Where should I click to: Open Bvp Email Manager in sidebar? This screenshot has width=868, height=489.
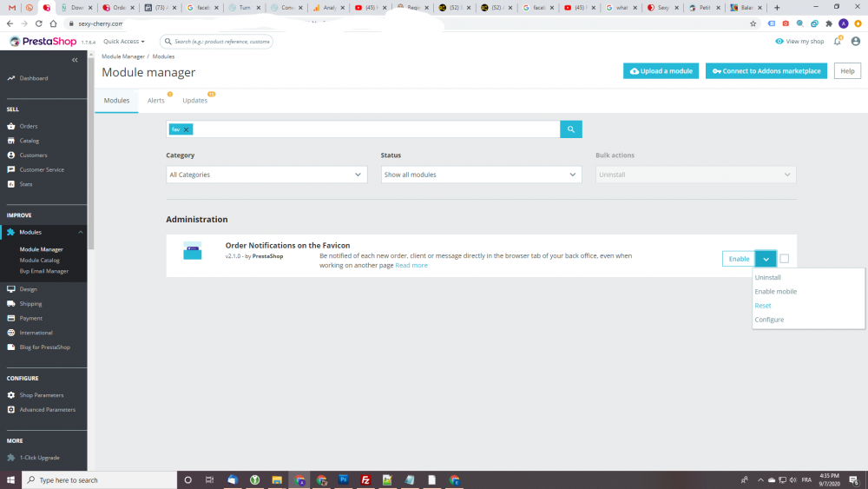[44, 271]
